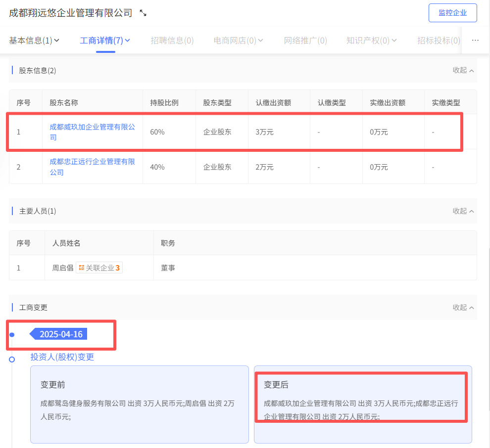Open the 工商详情(7) dropdown tab

click(x=105, y=41)
